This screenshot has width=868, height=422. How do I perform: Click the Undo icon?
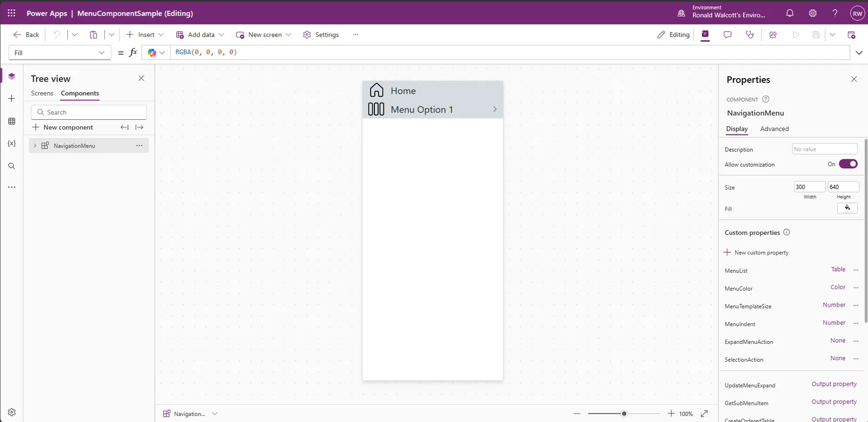click(56, 35)
